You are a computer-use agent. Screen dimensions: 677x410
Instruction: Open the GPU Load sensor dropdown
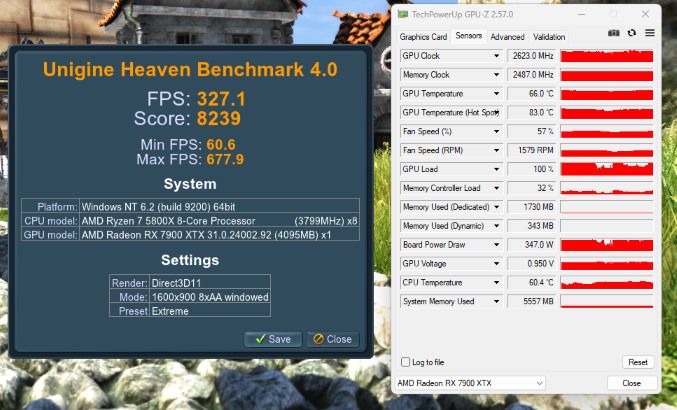pos(497,169)
